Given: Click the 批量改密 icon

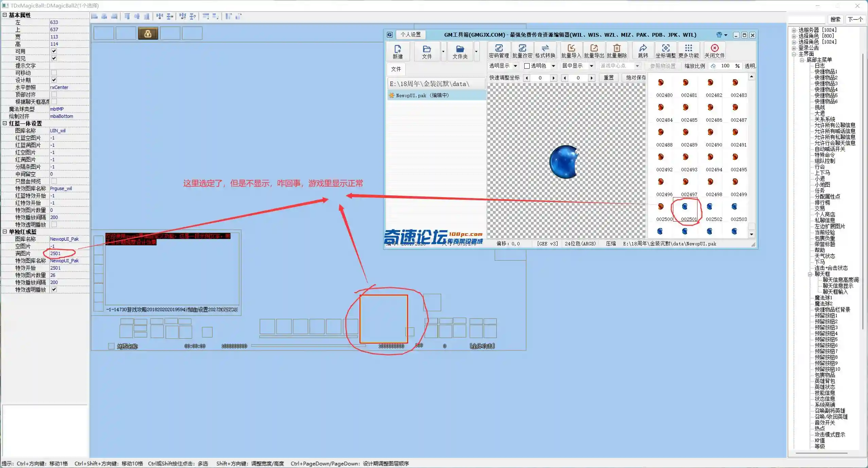Looking at the screenshot, I should (522, 51).
